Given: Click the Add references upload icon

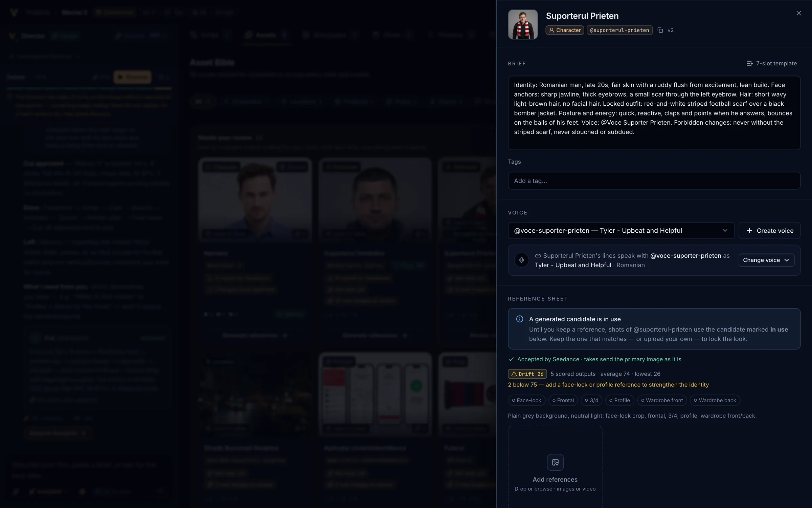Looking at the screenshot, I should [x=555, y=462].
